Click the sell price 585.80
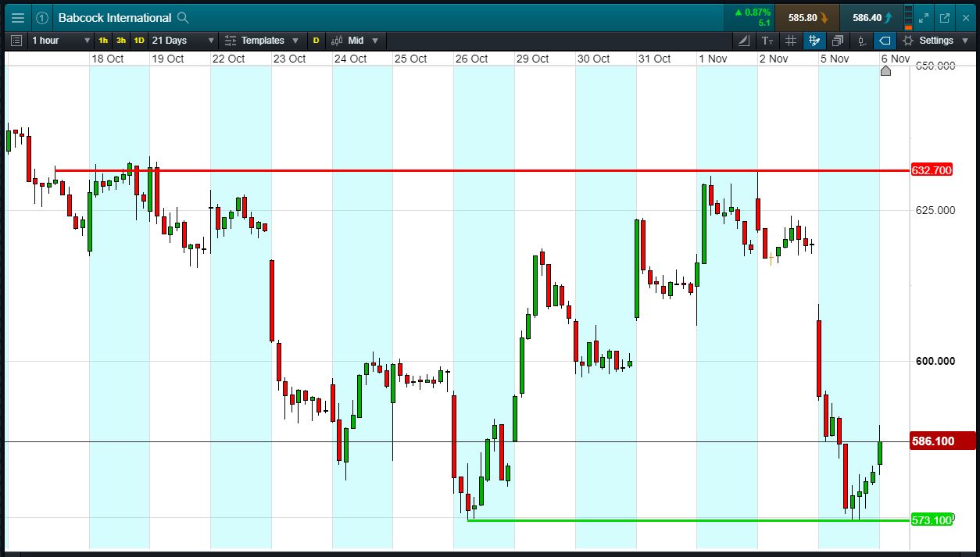 click(807, 17)
